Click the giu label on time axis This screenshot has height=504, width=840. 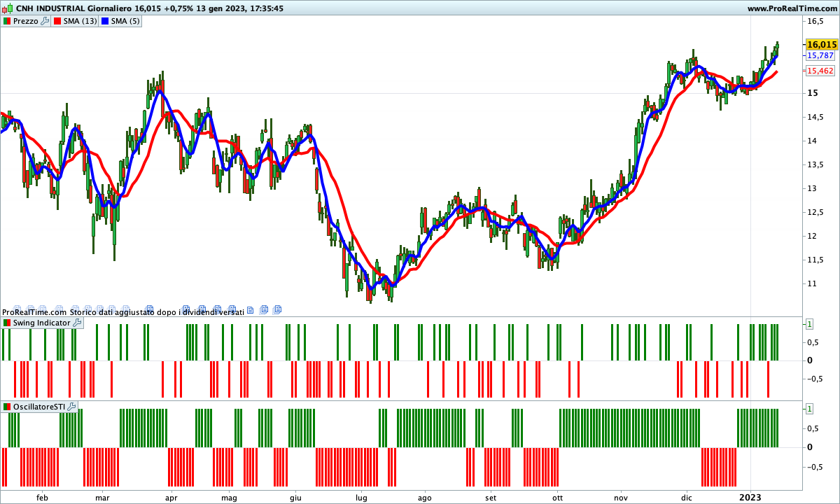(295, 497)
